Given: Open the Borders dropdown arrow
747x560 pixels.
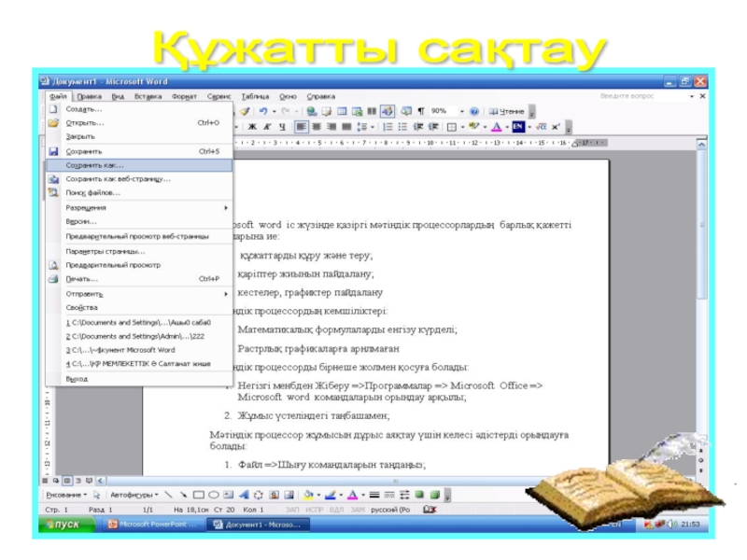Looking at the screenshot, I should pos(462,127).
